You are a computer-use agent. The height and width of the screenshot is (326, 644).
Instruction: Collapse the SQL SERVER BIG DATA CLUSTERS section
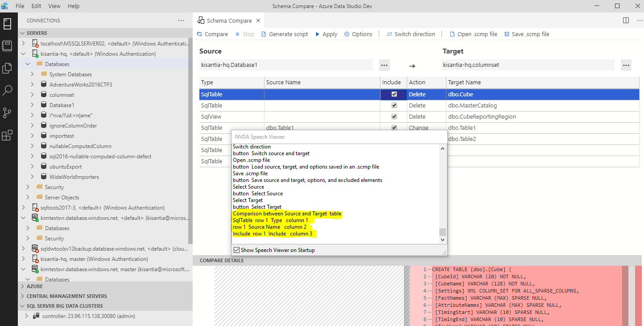click(22, 305)
